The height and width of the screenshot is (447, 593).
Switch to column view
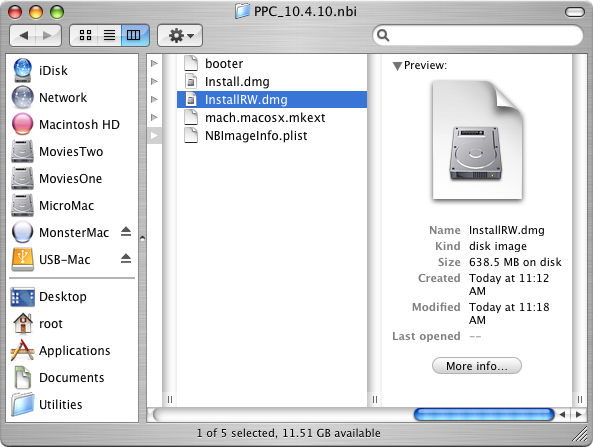(x=135, y=36)
